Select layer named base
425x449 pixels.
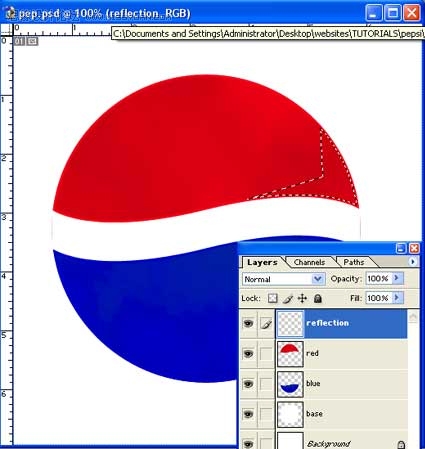tap(314, 414)
